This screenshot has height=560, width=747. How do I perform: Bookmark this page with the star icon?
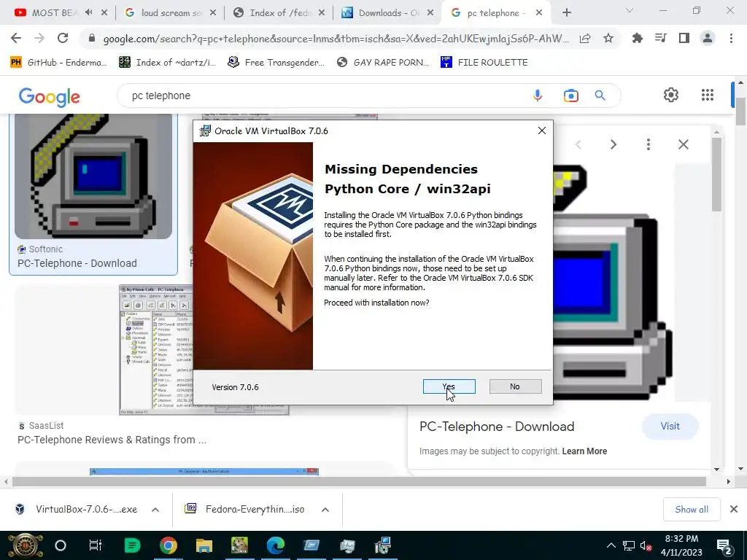point(608,39)
